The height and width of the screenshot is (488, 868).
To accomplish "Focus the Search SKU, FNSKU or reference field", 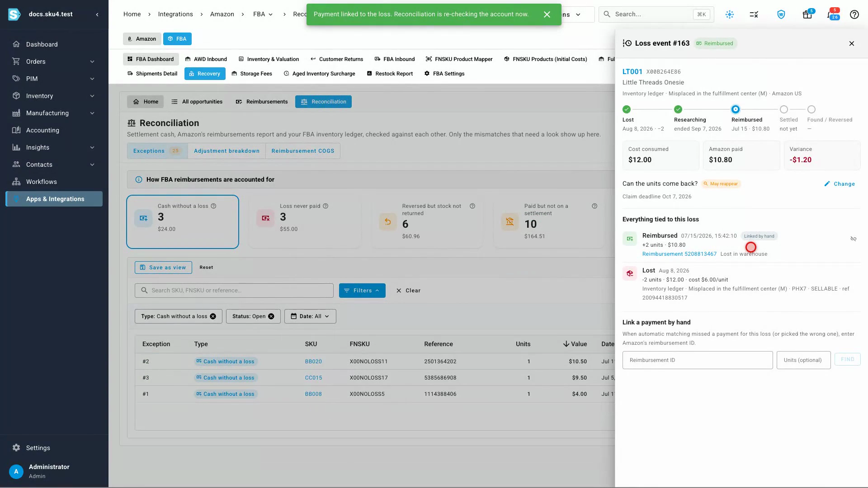I will point(234,291).
